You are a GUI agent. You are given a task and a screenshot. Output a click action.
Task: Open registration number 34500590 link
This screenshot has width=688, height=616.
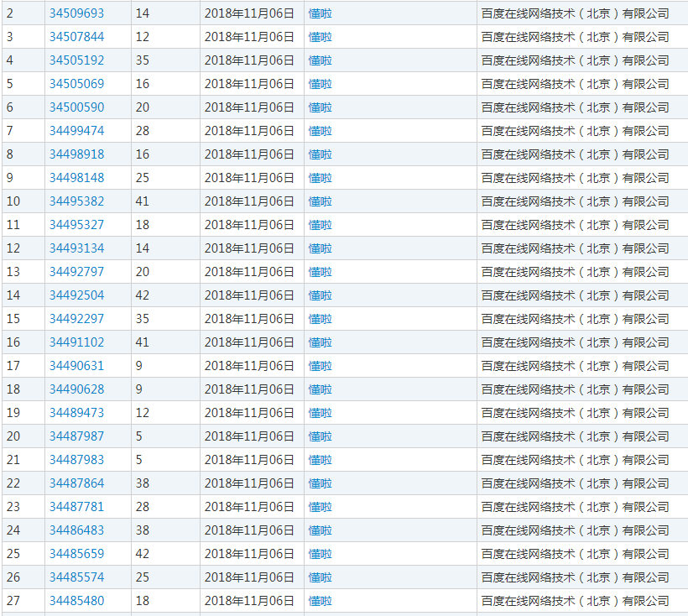coord(77,107)
